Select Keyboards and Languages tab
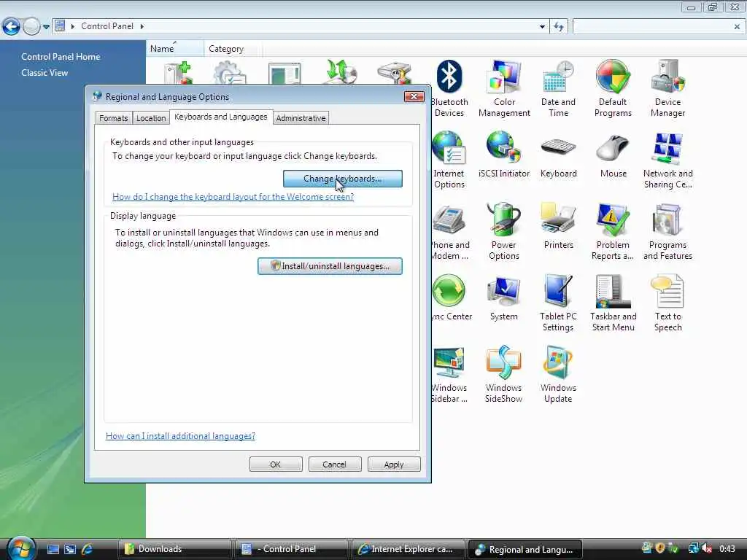Viewport: 747px width, 560px height. tap(221, 117)
